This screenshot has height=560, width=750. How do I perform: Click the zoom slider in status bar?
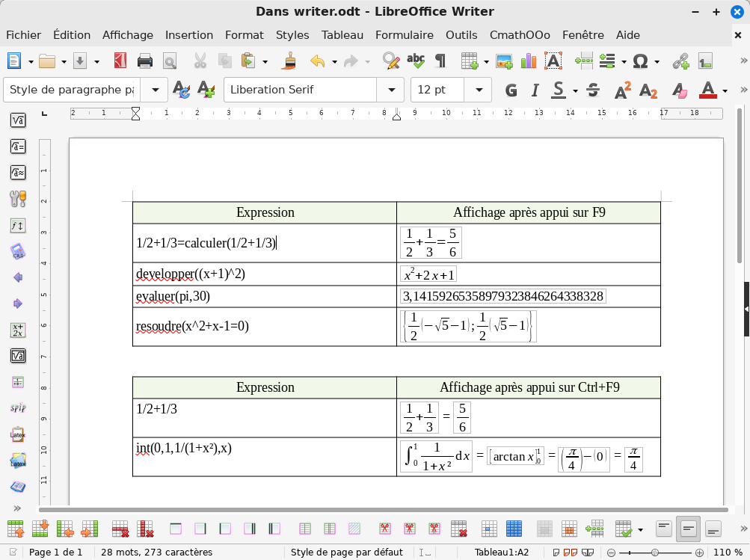coord(655,553)
